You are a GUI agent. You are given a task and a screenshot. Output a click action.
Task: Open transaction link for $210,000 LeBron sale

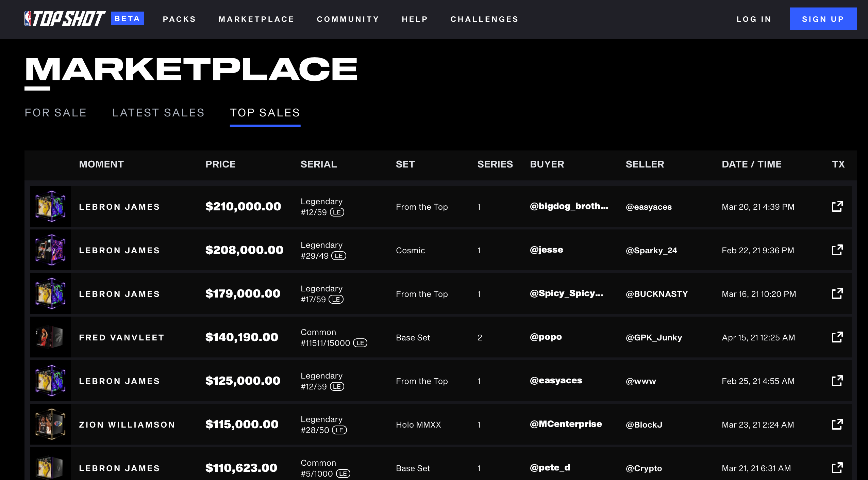click(x=837, y=206)
